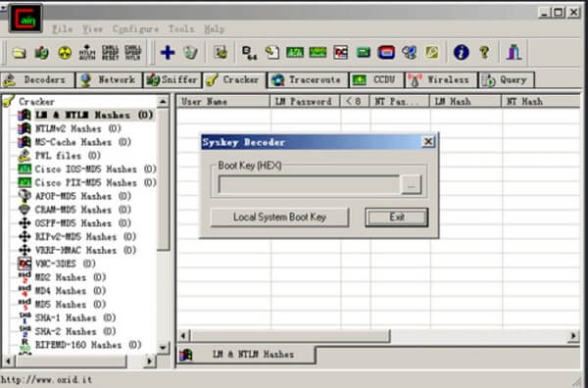This screenshot has width=588, height=388.
Task: Open the blue info About icon
Action: 461,53
